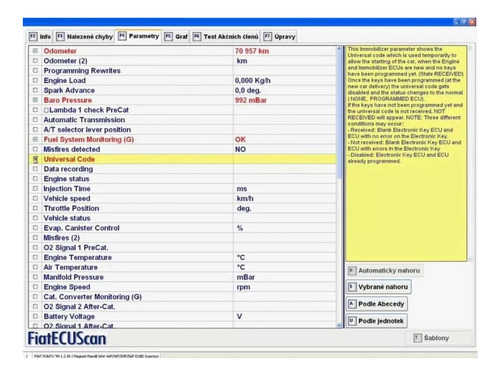Select the Data recording row
Image resolution: width=500 pixels, height=375 pixels.
tap(183, 169)
